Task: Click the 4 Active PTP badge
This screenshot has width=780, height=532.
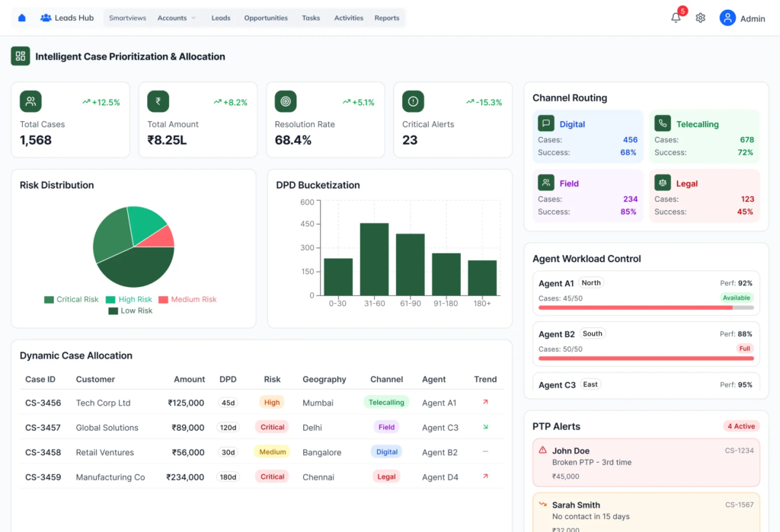Action: pos(741,426)
